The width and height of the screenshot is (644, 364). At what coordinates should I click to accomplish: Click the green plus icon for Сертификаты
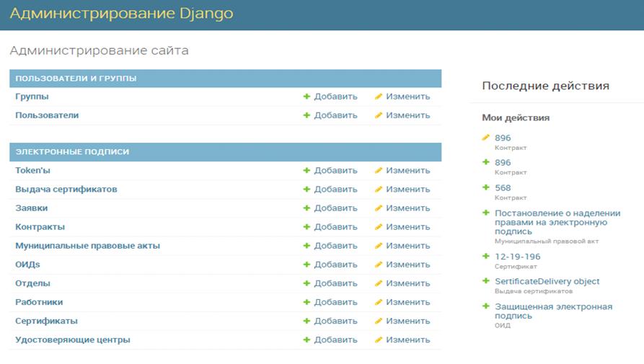[x=306, y=321]
